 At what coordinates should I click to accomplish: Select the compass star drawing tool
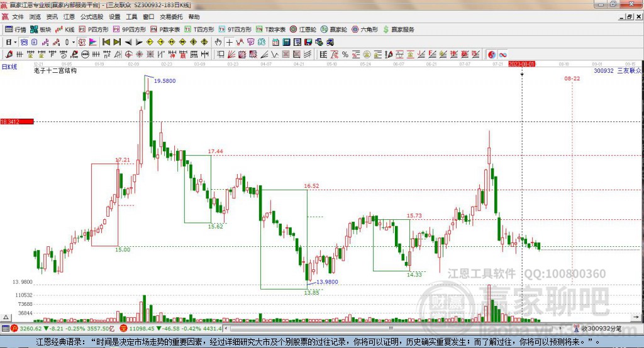point(140,54)
